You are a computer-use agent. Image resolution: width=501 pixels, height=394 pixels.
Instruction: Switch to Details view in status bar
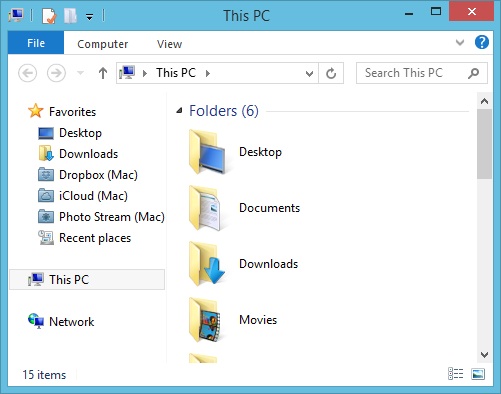(x=455, y=374)
